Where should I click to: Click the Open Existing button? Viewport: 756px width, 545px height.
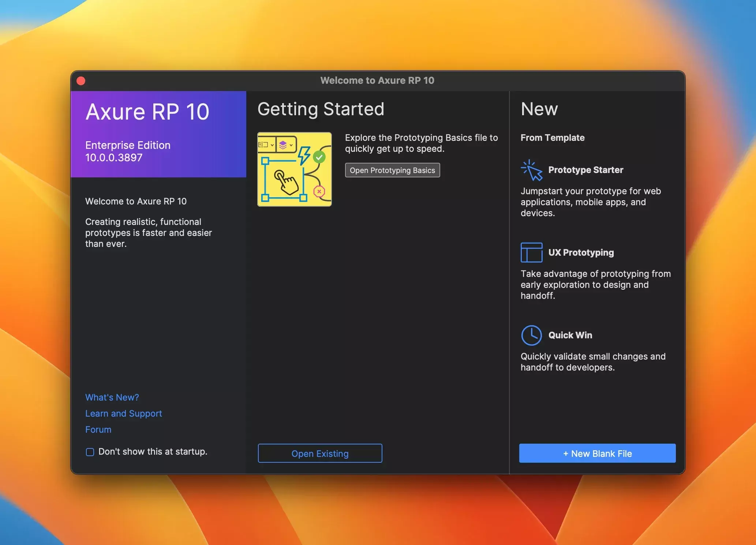click(320, 453)
